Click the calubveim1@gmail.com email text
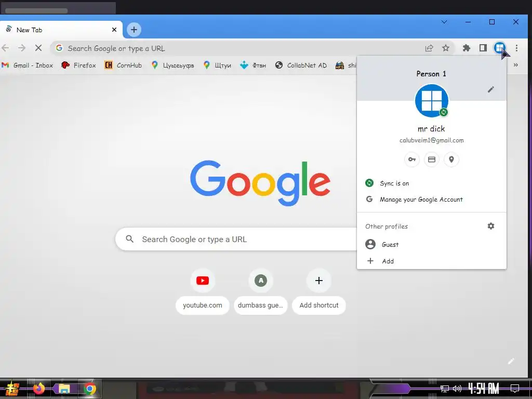 point(432,140)
